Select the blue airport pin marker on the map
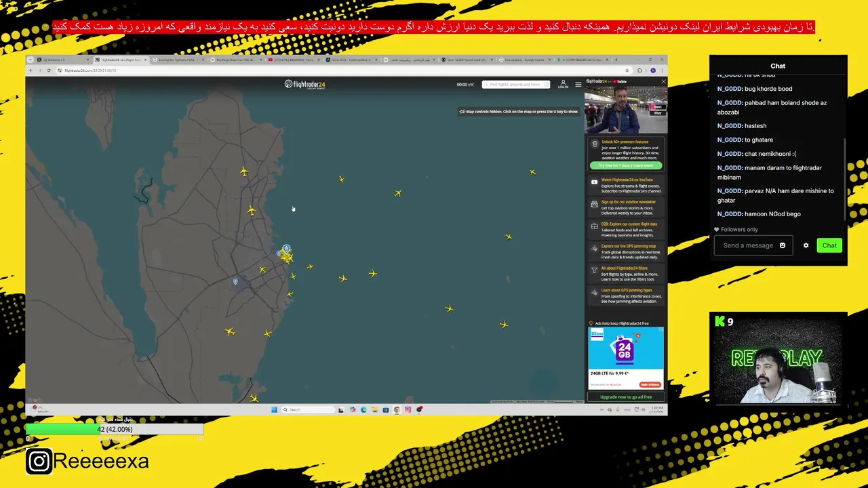The image size is (868, 488). click(x=286, y=249)
